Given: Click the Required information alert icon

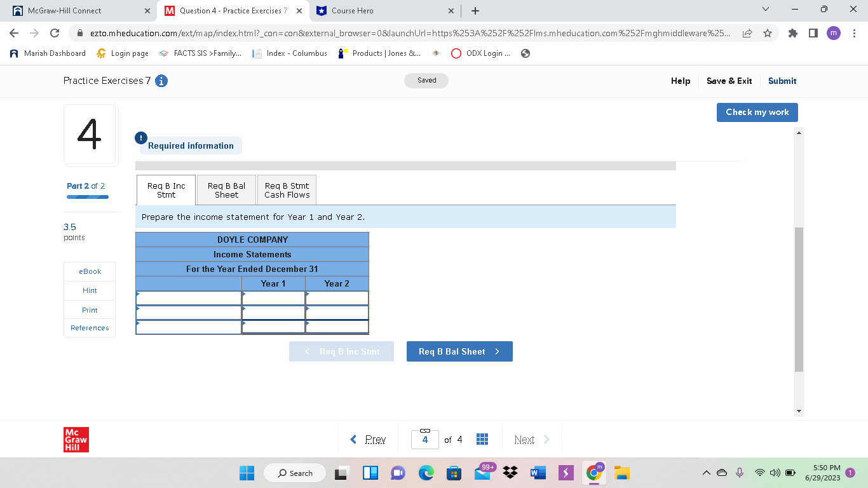Looking at the screenshot, I should (140, 137).
